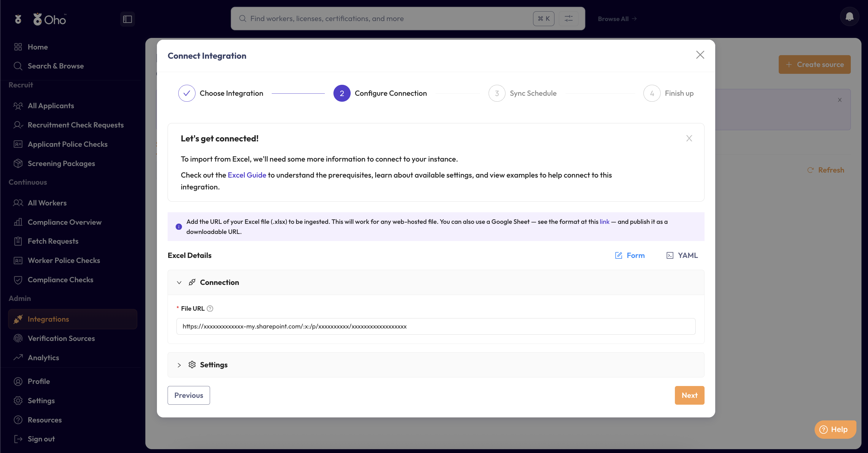Click Refresh on the background page
This screenshot has width=868, height=453.
coord(826,170)
